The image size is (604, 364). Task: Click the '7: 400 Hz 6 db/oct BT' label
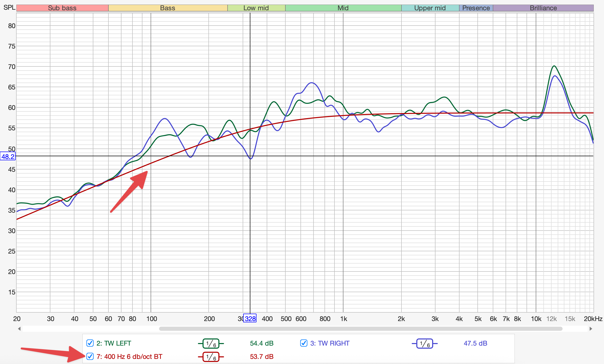129,357
